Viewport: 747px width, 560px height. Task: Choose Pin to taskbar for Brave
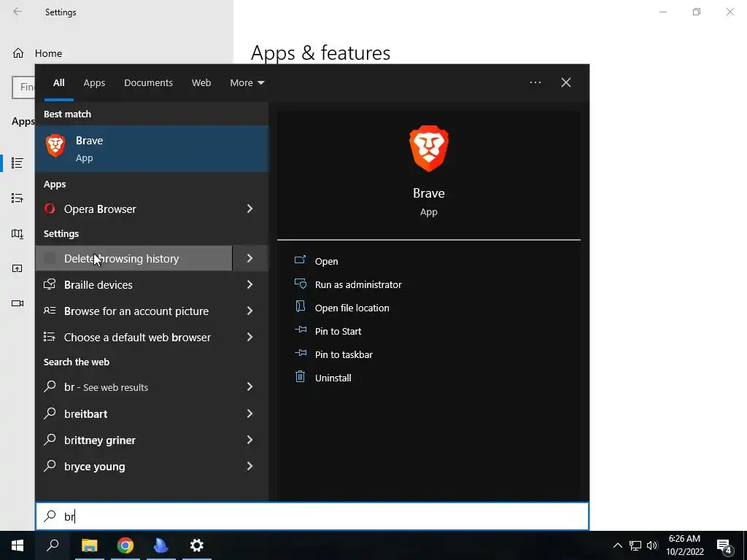[344, 354]
